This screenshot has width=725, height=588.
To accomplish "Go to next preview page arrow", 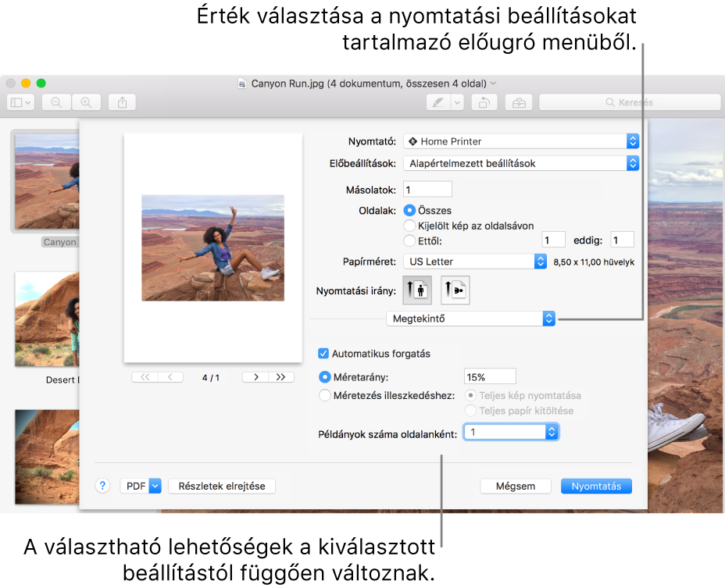I will coord(255,377).
